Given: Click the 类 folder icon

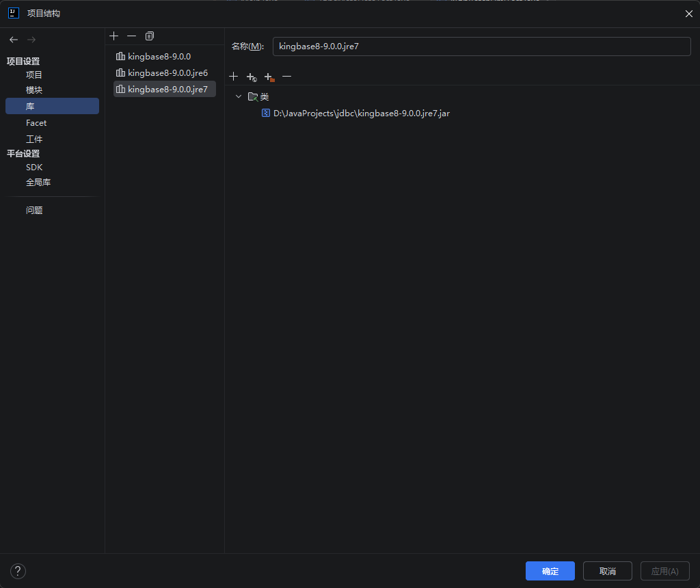Looking at the screenshot, I should [253, 96].
